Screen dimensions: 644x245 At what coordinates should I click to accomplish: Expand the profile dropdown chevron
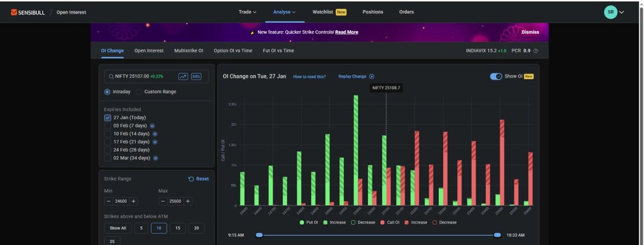(x=622, y=12)
